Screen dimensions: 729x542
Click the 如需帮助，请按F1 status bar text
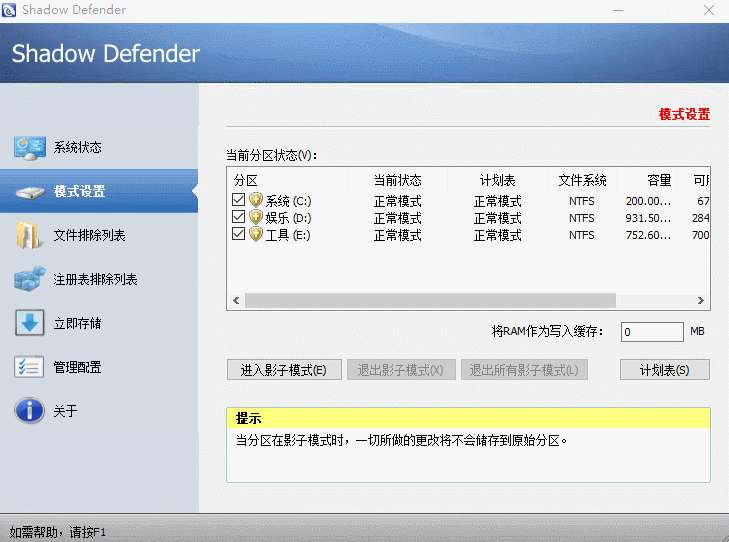click(x=58, y=532)
